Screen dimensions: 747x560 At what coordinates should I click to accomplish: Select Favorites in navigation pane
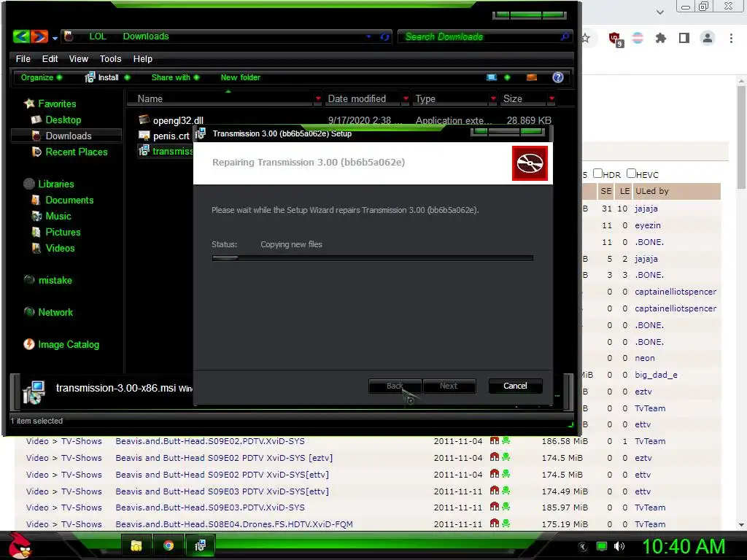pos(50,104)
